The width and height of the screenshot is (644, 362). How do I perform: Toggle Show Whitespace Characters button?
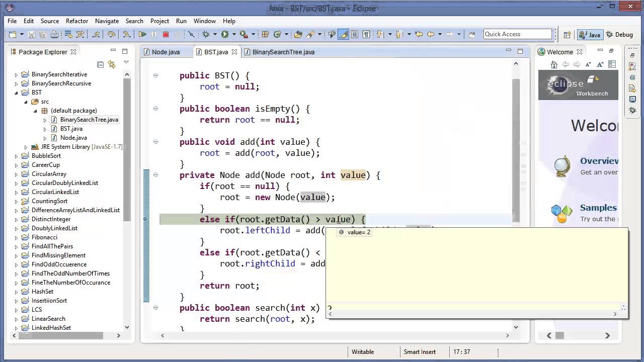coord(366,34)
